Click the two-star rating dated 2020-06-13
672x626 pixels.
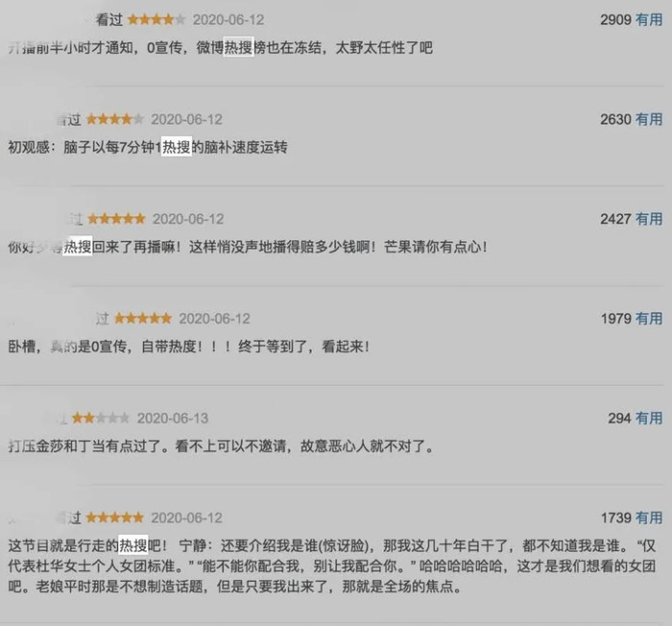[x=100, y=418]
